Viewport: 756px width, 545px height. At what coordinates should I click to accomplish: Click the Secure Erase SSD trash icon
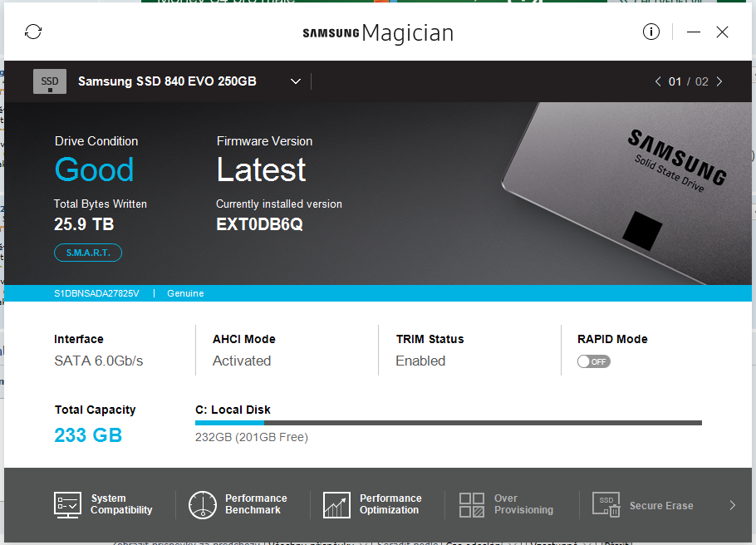pos(606,504)
